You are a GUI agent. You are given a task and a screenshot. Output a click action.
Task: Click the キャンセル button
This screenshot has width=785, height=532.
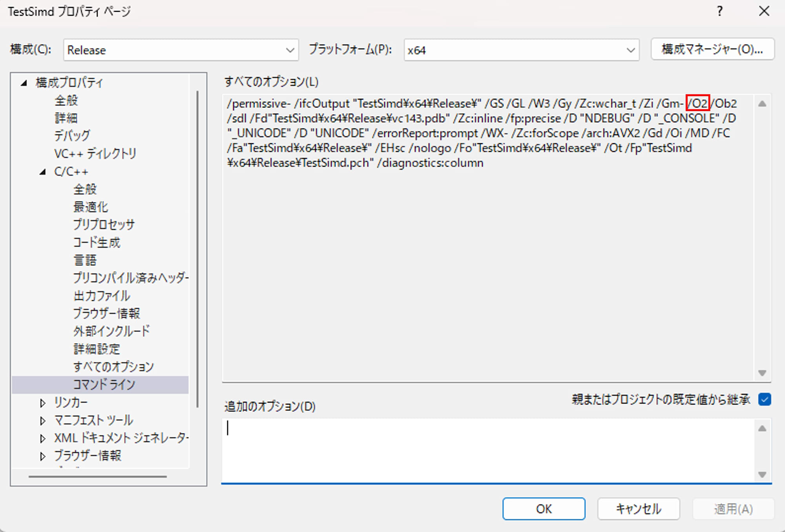pos(639,509)
